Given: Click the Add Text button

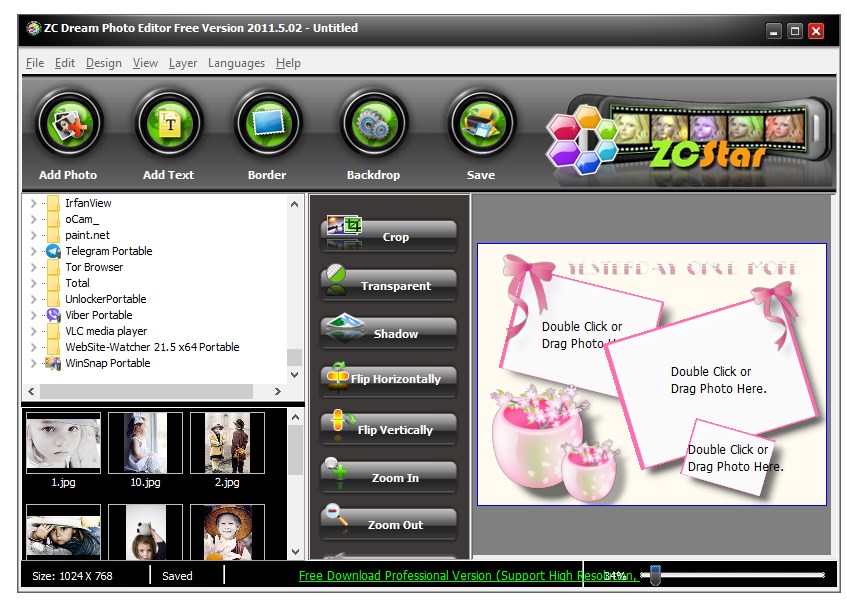Looking at the screenshot, I should [x=167, y=122].
